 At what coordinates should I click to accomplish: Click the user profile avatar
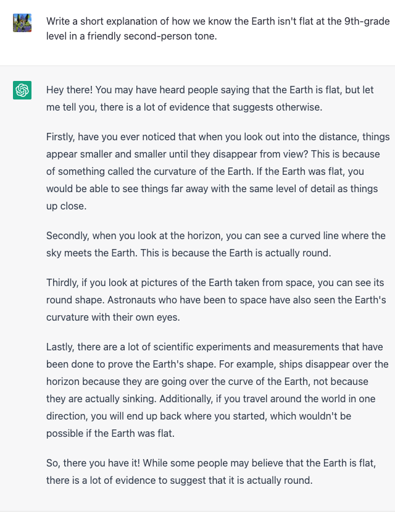(x=22, y=23)
